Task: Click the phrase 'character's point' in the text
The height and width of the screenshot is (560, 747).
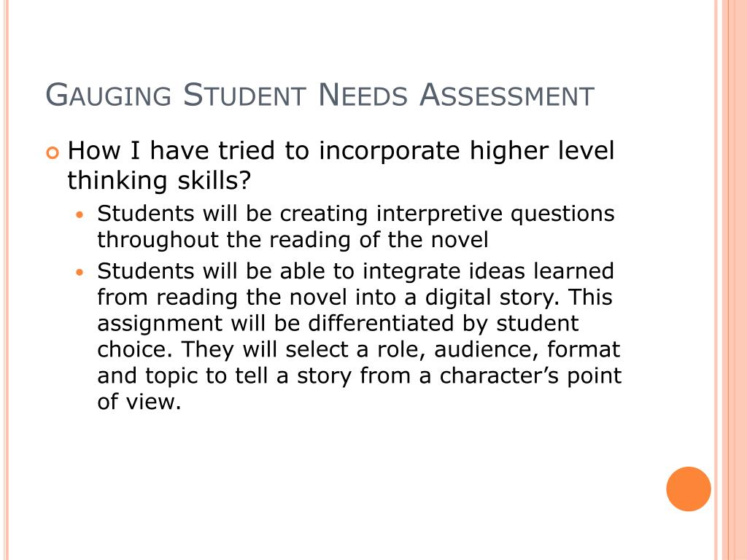Action: coord(530,376)
